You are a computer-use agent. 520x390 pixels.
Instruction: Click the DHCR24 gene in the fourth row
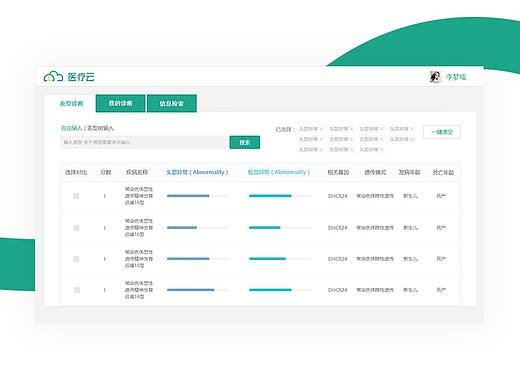[338, 290]
